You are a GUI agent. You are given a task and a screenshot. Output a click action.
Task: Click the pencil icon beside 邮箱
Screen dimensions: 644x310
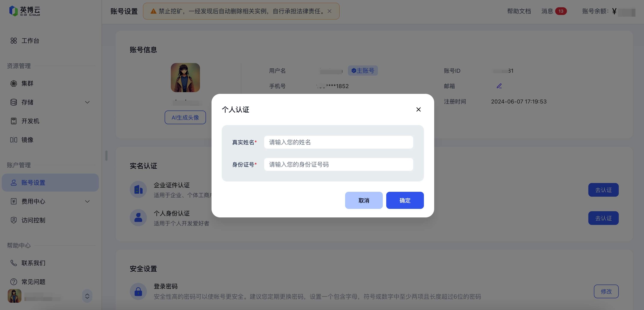pos(499,86)
